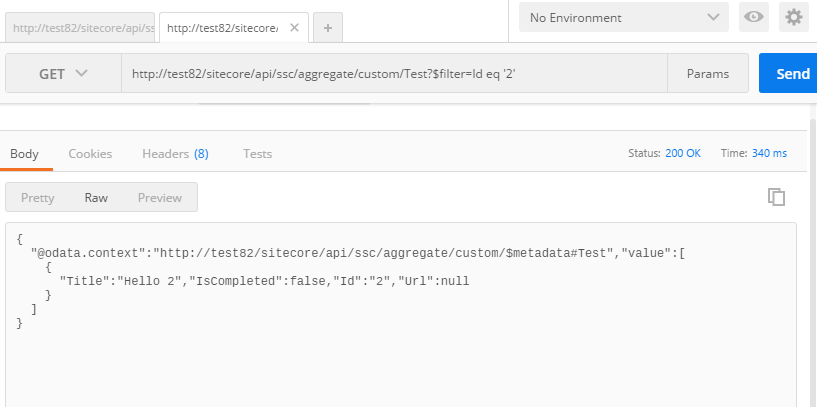The height and width of the screenshot is (407, 817).
Task: Click the "Title":"Hello 2" response line
Action: pyautogui.click(x=265, y=281)
